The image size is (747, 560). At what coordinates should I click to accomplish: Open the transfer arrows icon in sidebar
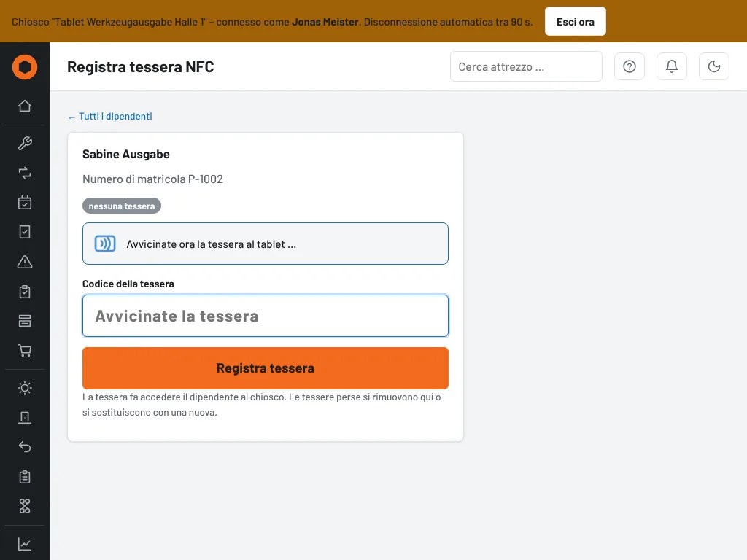25,173
